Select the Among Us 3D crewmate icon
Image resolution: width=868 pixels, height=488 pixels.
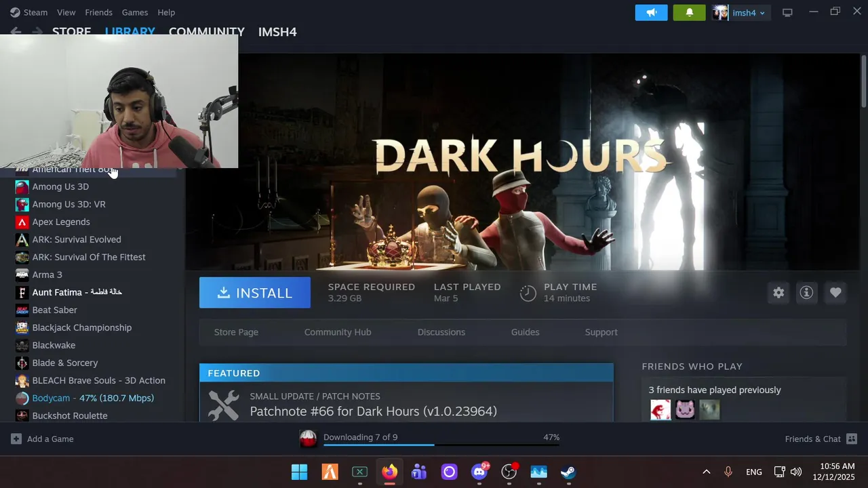[22, 186]
